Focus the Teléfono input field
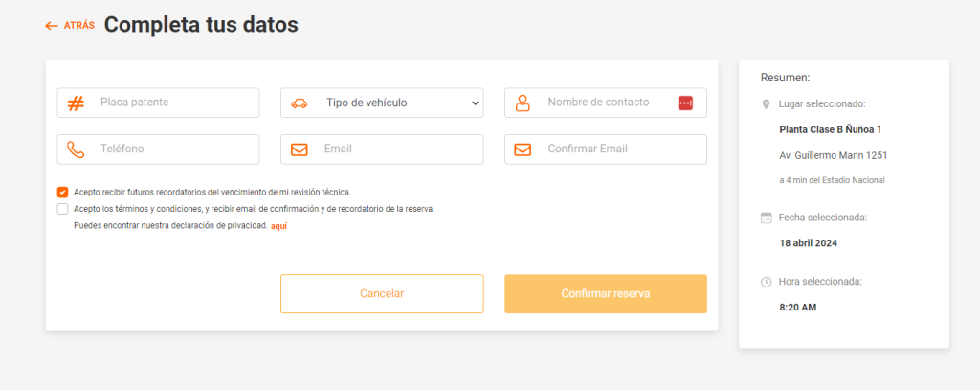 pyautogui.click(x=172, y=149)
